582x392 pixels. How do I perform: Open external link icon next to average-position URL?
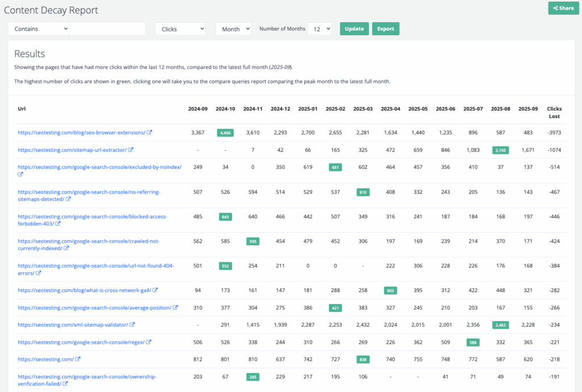[x=176, y=307]
